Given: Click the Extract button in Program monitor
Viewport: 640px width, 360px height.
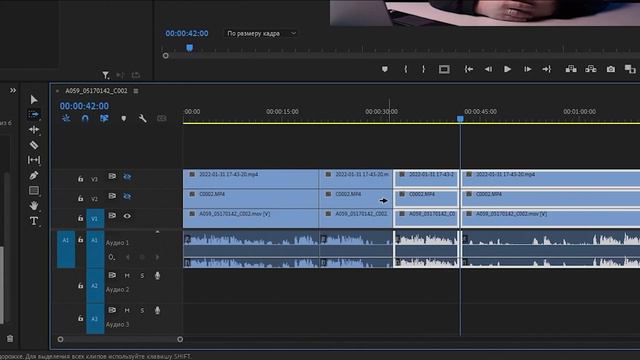Looking at the screenshot, I should (591, 69).
